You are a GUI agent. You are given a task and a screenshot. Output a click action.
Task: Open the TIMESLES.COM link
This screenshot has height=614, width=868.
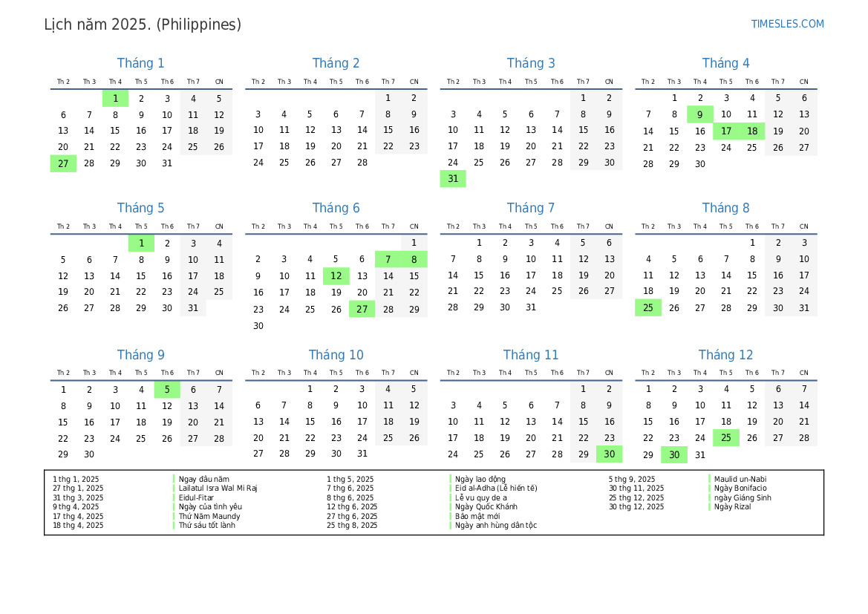787,24
